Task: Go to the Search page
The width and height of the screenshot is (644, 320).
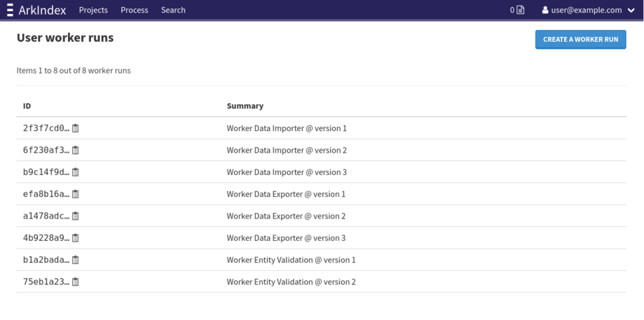Action: pyautogui.click(x=173, y=10)
